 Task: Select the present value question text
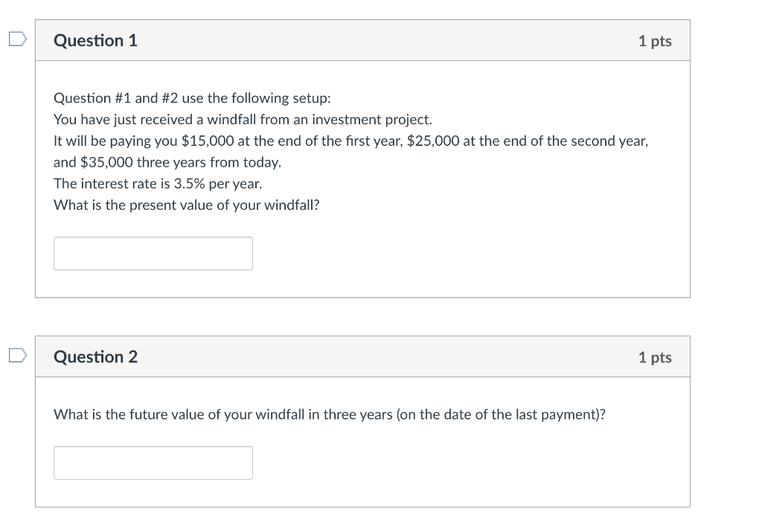[186, 205]
